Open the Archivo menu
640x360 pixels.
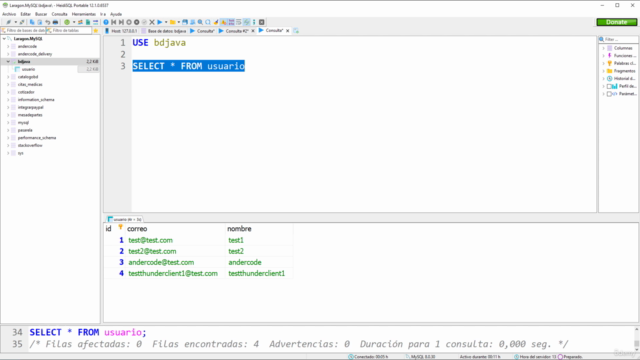pos(9,14)
